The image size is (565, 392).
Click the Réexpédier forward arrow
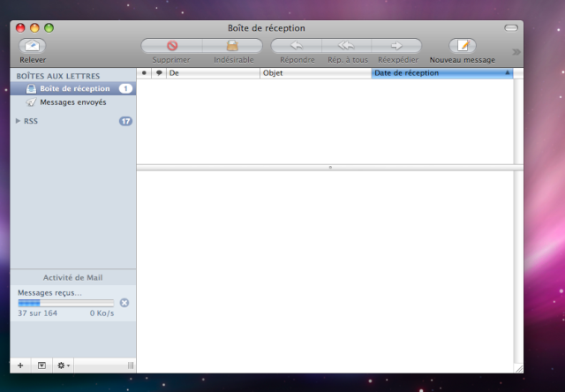(x=396, y=46)
